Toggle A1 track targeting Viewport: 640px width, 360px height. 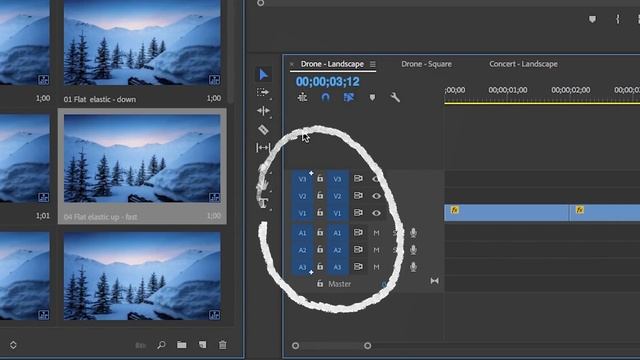[337, 233]
